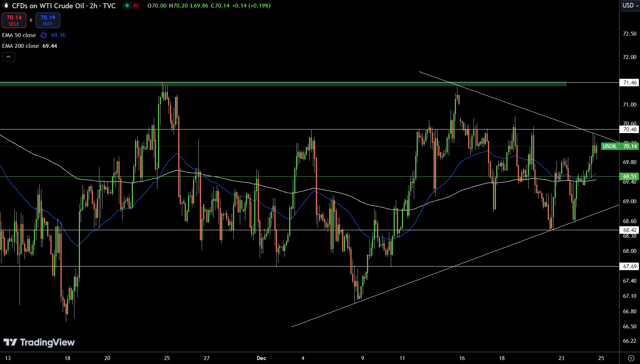Image resolution: width=640 pixels, height=364 pixels.
Task: Click the Dec date on time axis
Action: point(261,358)
